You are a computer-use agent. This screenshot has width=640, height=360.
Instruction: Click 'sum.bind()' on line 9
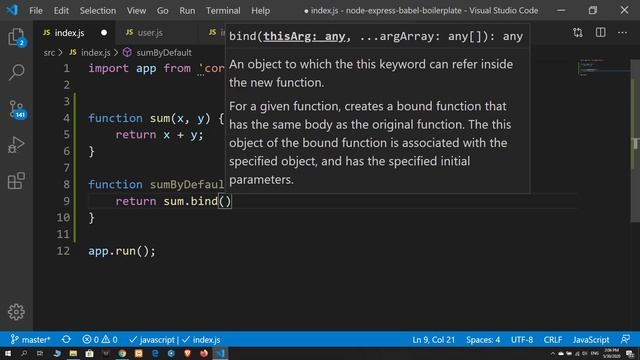coord(197,201)
